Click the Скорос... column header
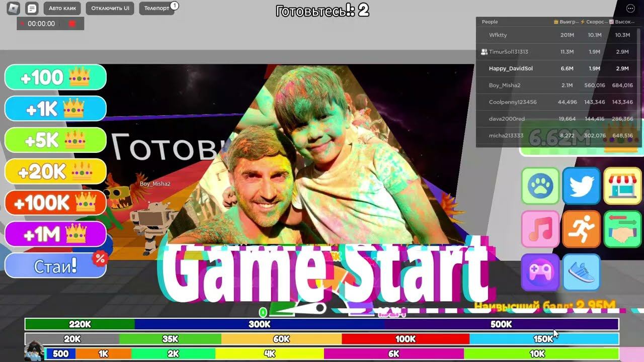 593,22
